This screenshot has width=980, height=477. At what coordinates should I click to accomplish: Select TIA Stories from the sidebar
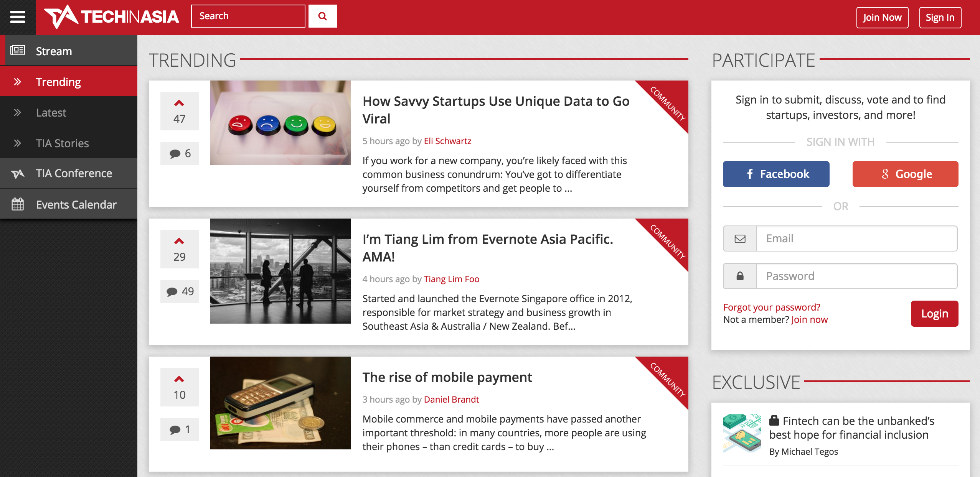[x=62, y=143]
